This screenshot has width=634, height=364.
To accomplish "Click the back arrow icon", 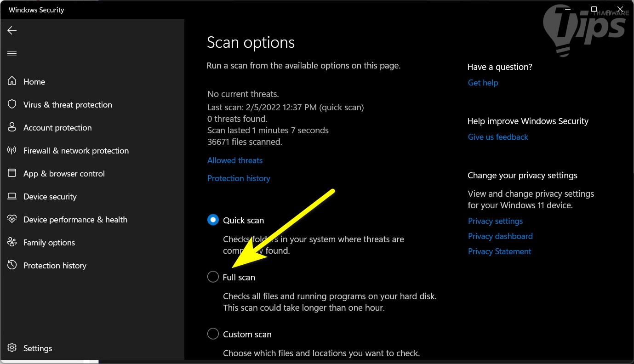I will click(12, 30).
